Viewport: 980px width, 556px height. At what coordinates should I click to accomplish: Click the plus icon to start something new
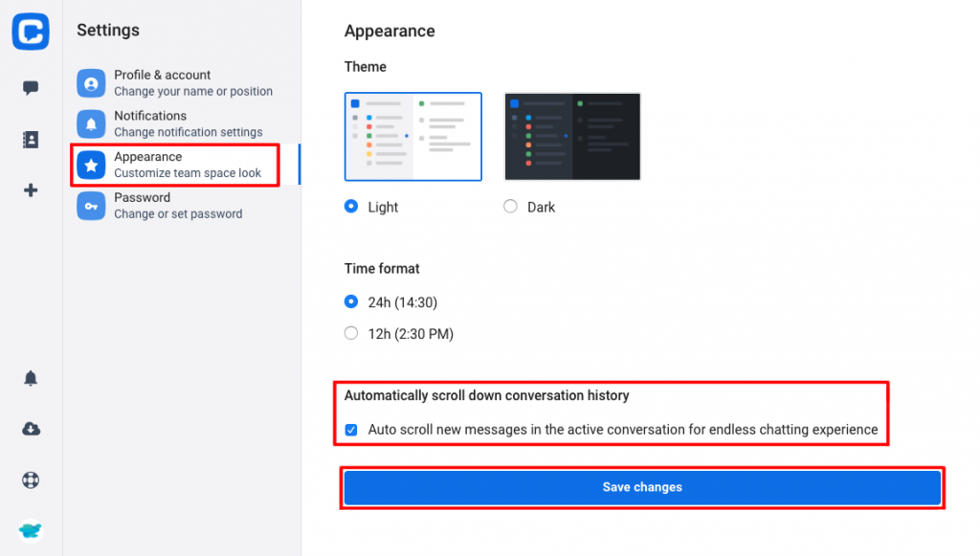point(30,189)
